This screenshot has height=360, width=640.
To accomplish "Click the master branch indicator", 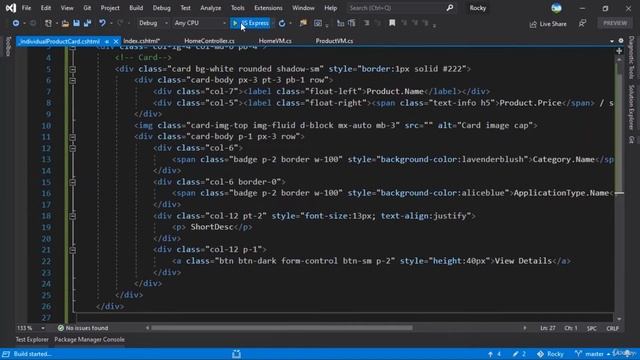I will pyautogui.click(x=592, y=354).
